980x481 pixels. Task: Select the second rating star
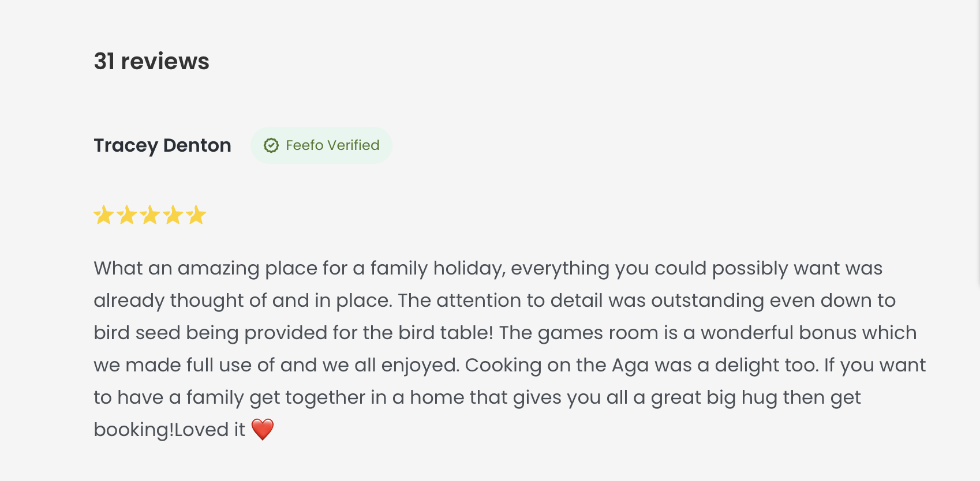click(127, 215)
